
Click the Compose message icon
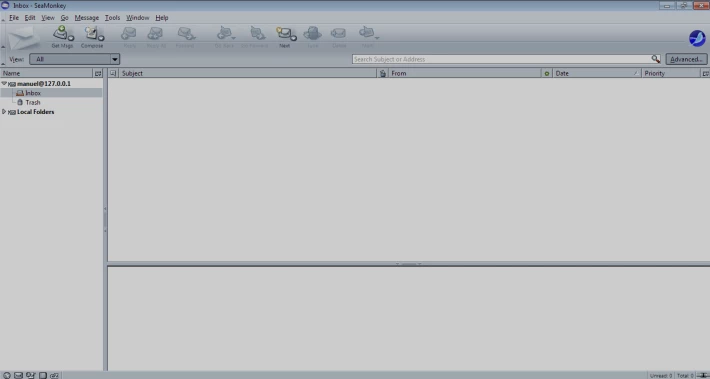coord(91,34)
